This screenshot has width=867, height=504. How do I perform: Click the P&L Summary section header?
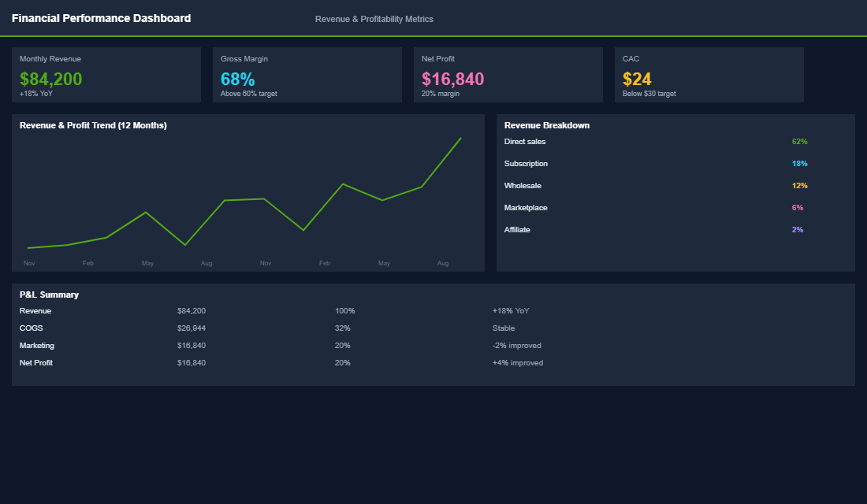(x=48, y=294)
